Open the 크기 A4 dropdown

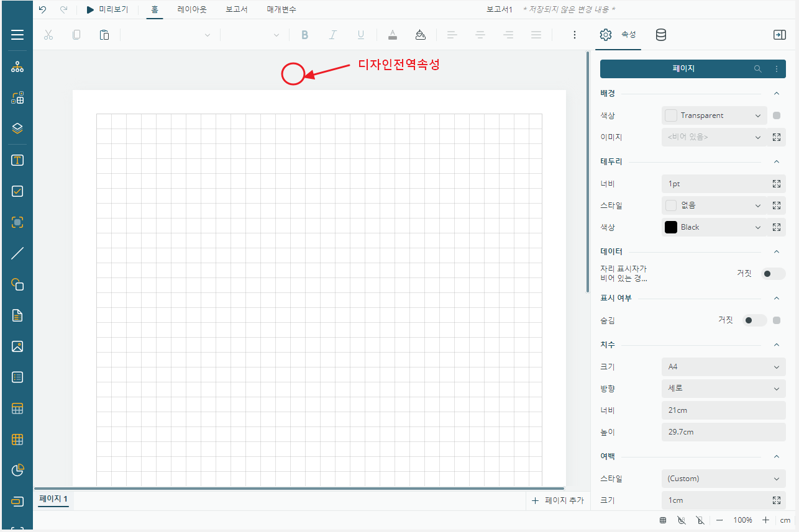[x=724, y=367]
